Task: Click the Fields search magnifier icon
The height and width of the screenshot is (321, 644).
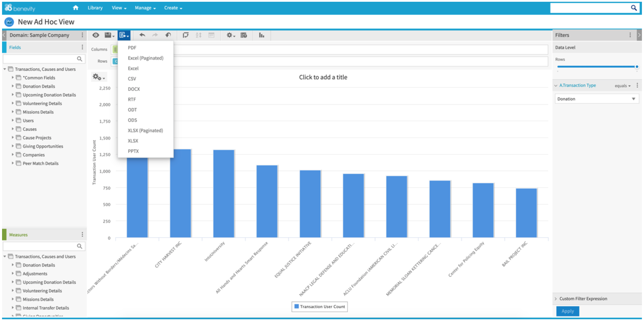Action: (79, 59)
